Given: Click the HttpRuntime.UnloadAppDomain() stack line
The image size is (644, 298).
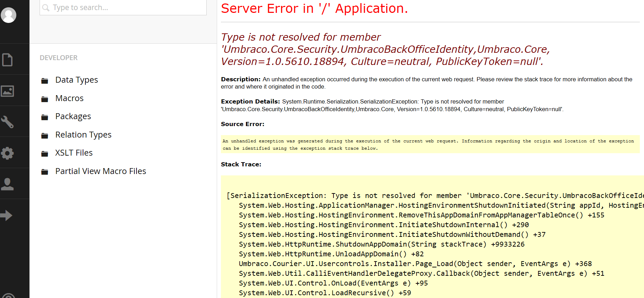Looking at the screenshot, I should click(331, 254).
